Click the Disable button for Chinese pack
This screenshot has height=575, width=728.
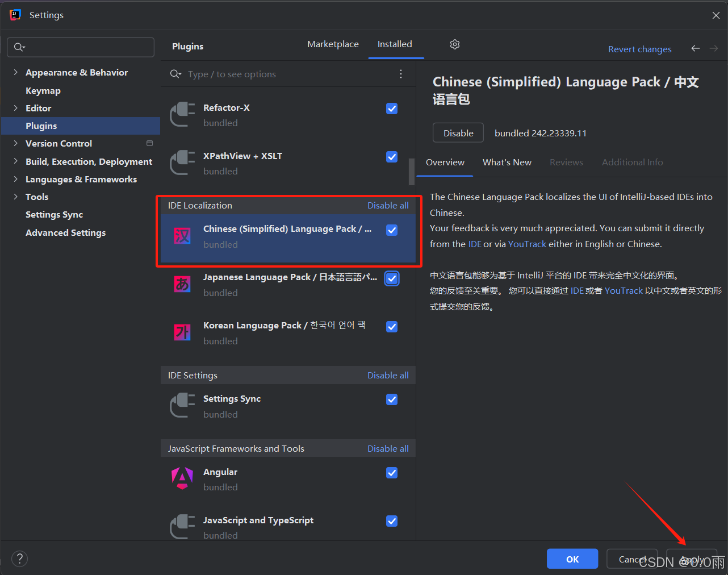458,133
